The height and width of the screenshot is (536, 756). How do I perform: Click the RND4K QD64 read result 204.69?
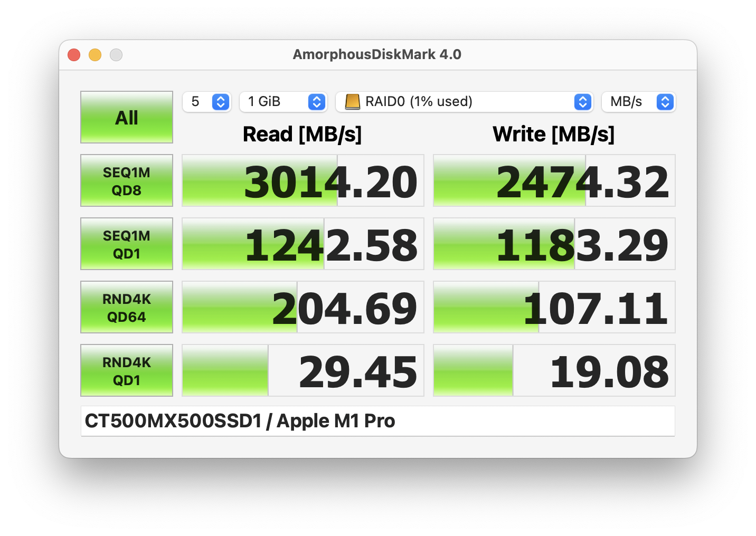click(303, 307)
